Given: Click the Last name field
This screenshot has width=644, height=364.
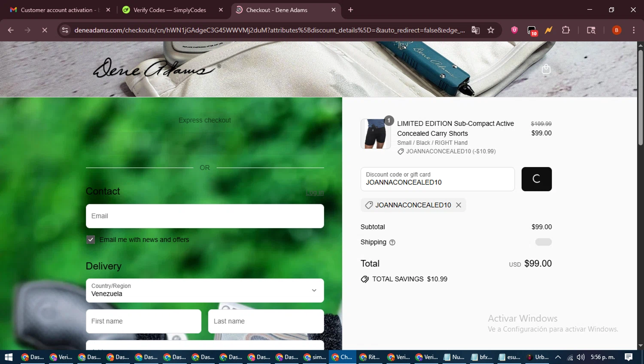Looking at the screenshot, I should click(x=266, y=321).
